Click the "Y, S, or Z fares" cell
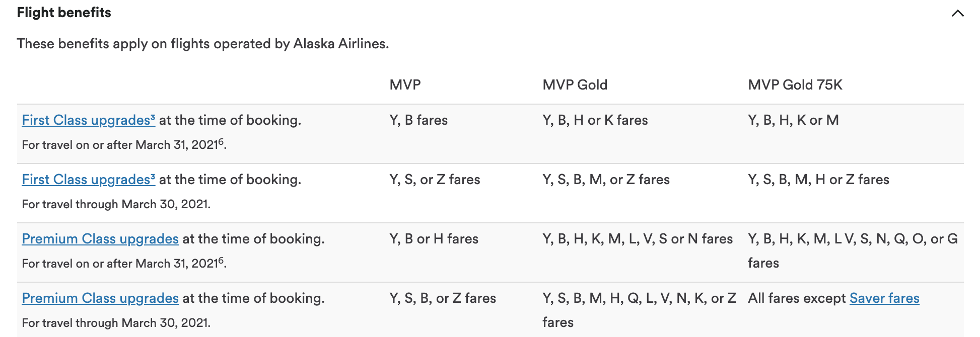The image size is (980, 337). (435, 180)
